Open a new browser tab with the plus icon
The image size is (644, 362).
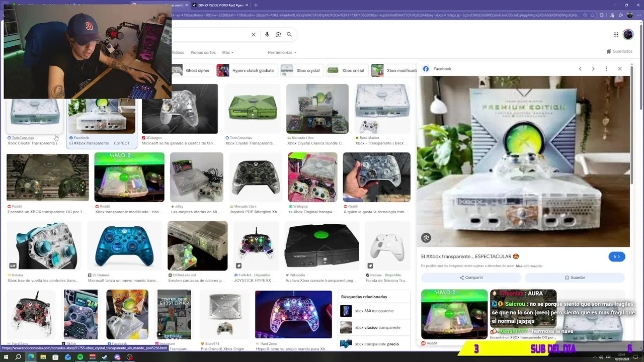(256, 5)
